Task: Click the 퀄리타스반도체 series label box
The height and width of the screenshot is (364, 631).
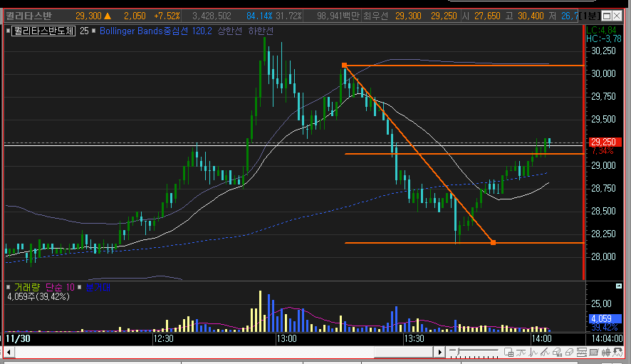Action: click(43, 31)
